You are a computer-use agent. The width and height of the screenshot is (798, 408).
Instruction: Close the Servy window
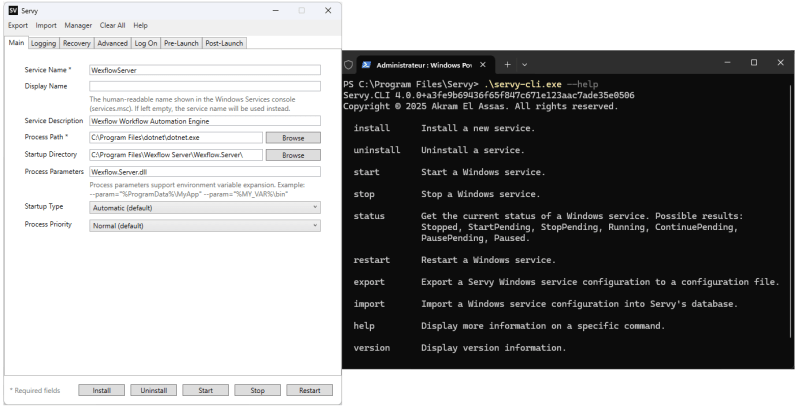click(x=328, y=10)
